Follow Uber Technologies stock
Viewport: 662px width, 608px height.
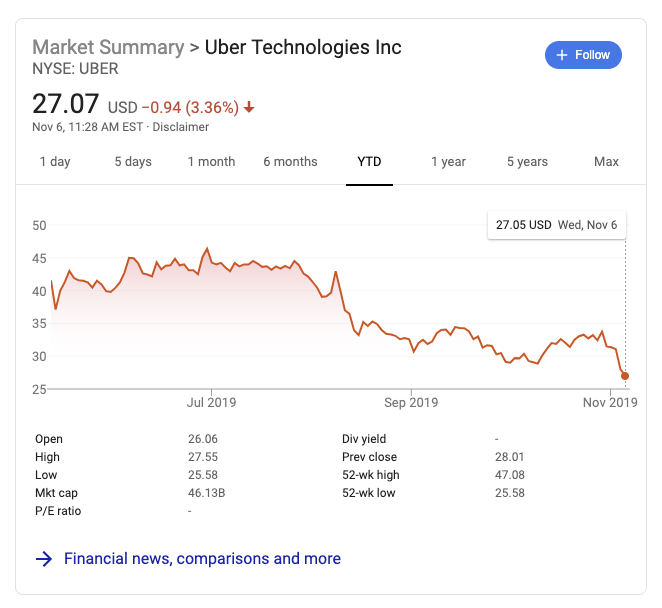click(x=583, y=55)
